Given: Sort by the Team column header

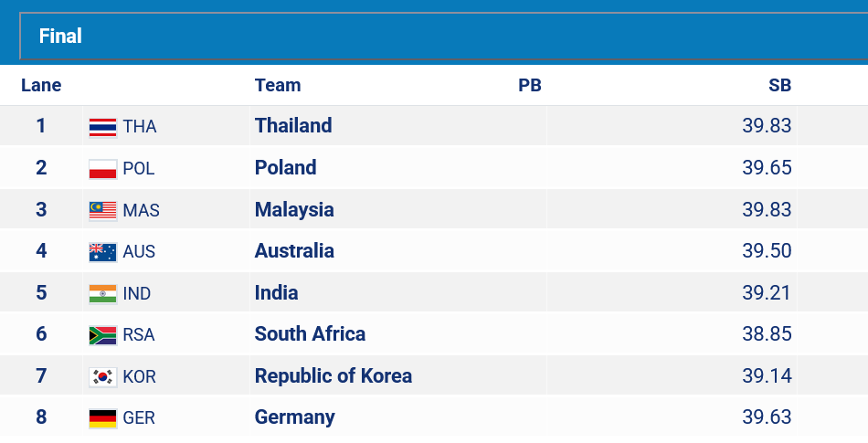Looking at the screenshot, I should click(x=278, y=85).
